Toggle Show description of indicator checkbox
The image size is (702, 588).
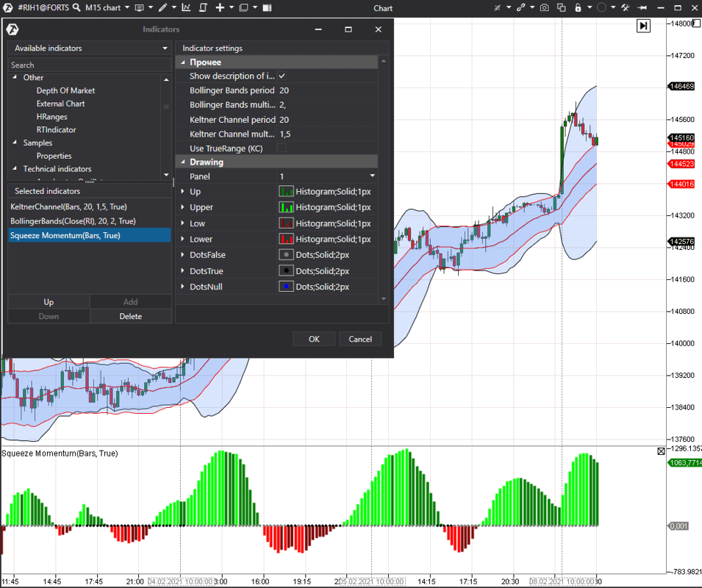click(x=282, y=76)
